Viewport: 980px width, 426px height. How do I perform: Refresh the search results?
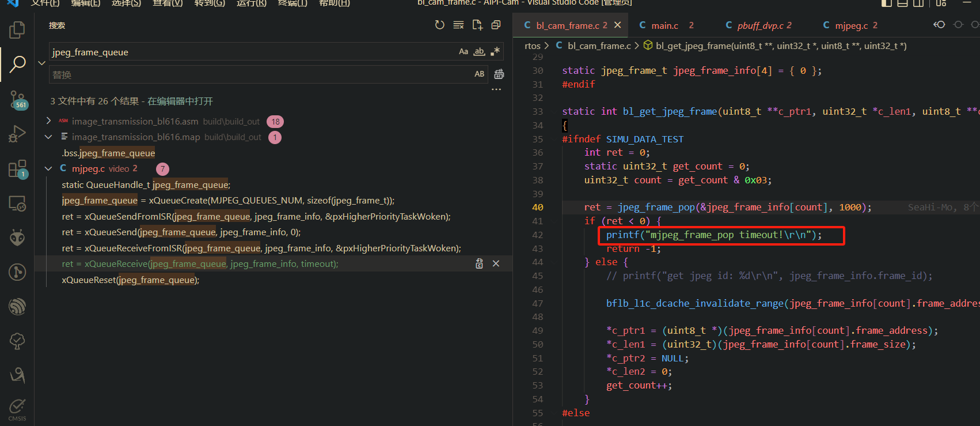point(439,25)
